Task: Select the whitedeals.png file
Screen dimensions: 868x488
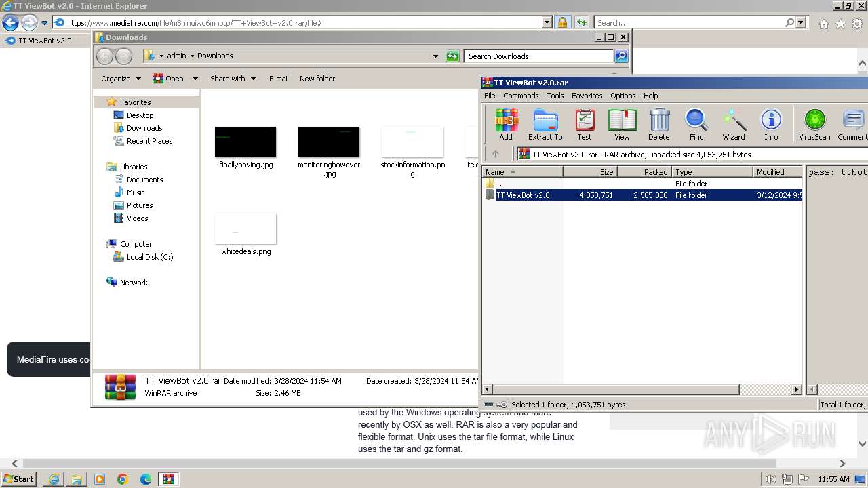Action: [x=245, y=235]
